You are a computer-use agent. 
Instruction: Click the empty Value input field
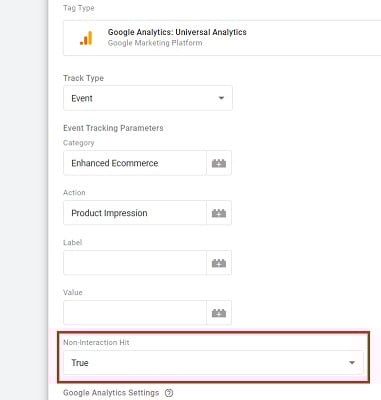coord(135,313)
